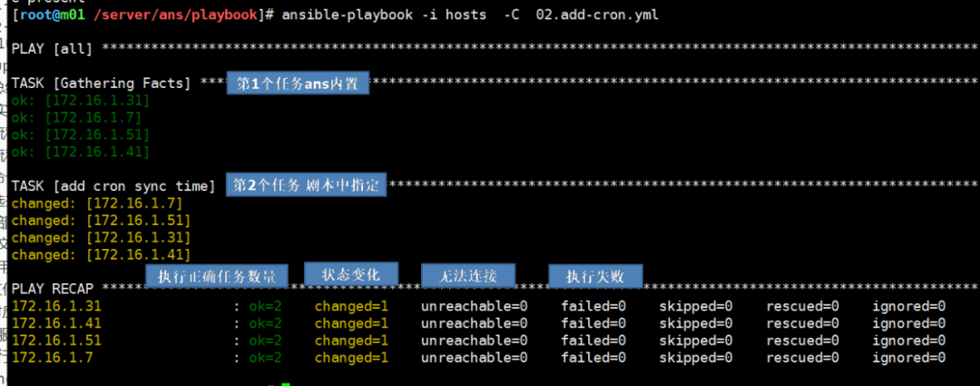980x386 pixels.
Task: Click the 'TASK [Gathering Facts]' heading
Action: click(x=101, y=84)
